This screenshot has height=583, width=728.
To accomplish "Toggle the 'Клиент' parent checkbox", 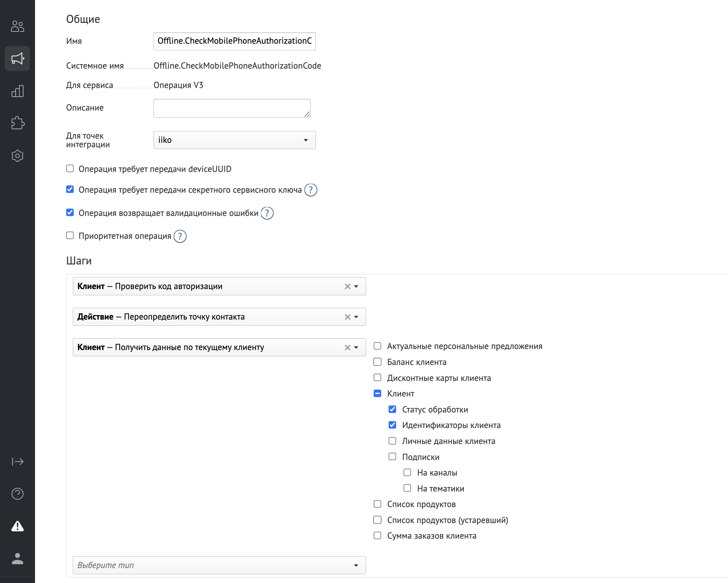I will tap(378, 393).
